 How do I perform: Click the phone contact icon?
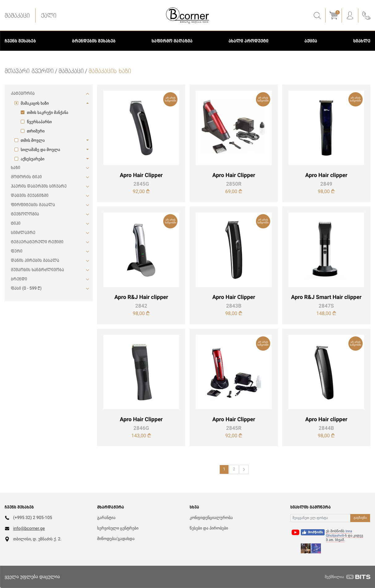[366, 15]
